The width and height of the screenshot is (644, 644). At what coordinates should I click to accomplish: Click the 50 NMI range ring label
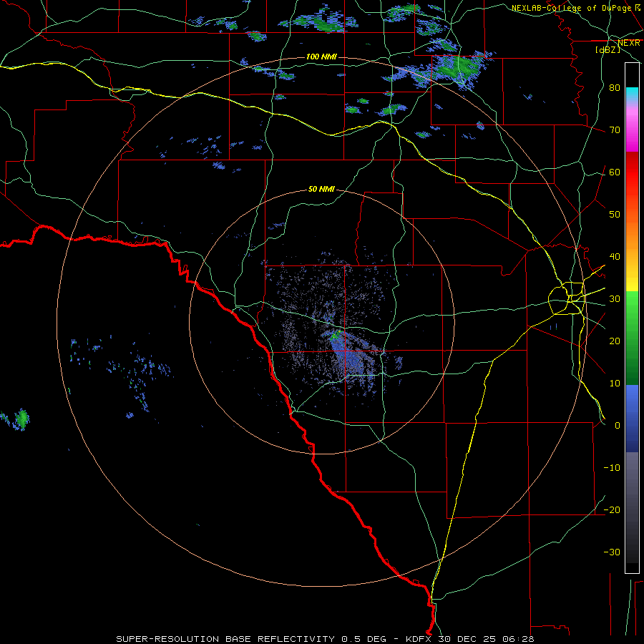tap(321, 190)
